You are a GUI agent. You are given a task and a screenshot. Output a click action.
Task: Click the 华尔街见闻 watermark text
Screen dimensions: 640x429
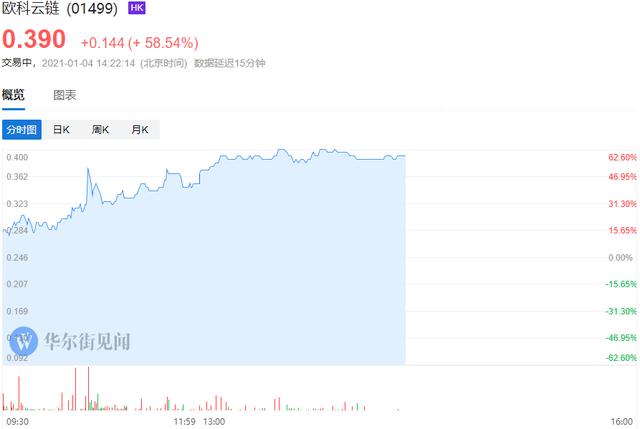[x=87, y=341]
